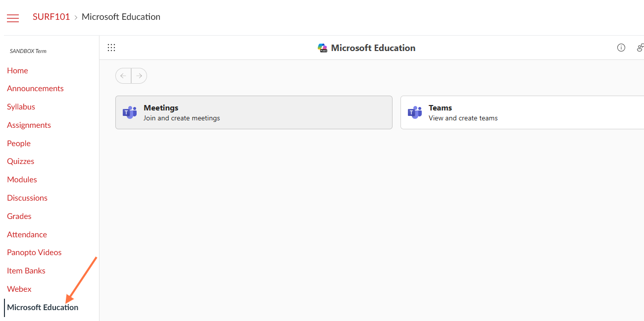Go to Home in course menu
The height and width of the screenshot is (321, 644).
17,70
